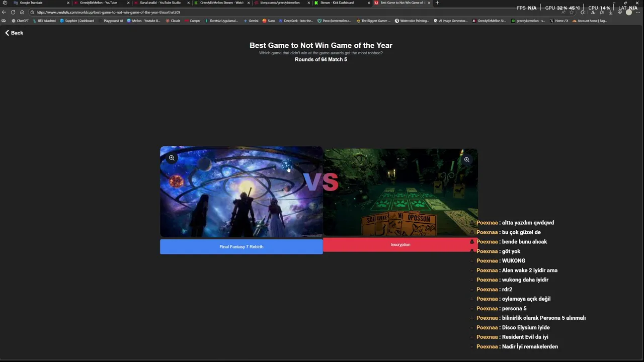Open a new browser tab with plus button
This screenshot has width=644, height=362.
point(437,3)
